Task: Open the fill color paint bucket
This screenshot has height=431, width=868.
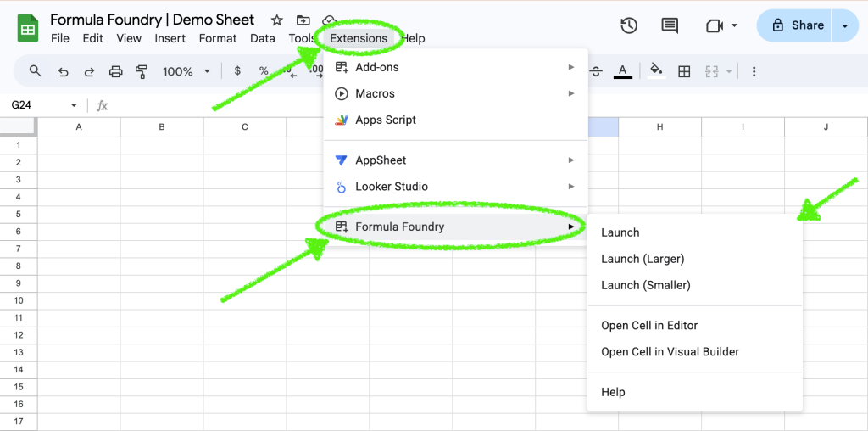Action: click(x=654, y=71)
